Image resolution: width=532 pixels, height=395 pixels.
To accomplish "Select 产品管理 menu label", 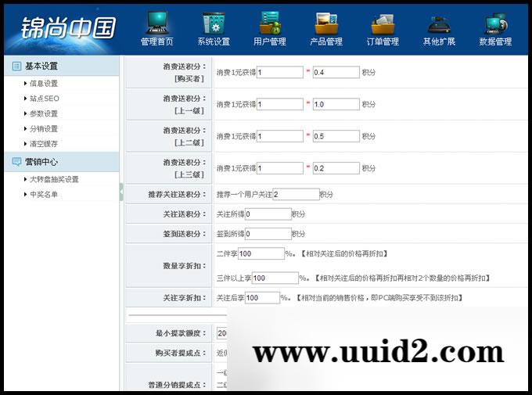I will 326,41.
